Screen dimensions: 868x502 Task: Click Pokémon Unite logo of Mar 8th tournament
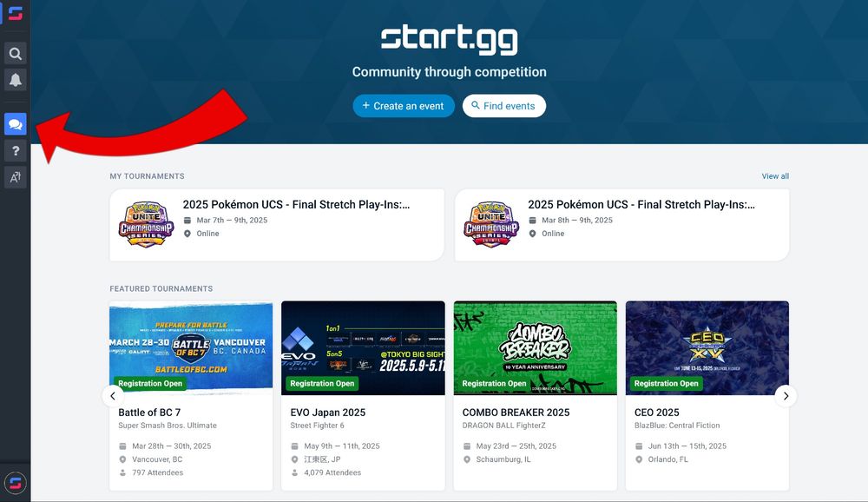tap(491, 224)
